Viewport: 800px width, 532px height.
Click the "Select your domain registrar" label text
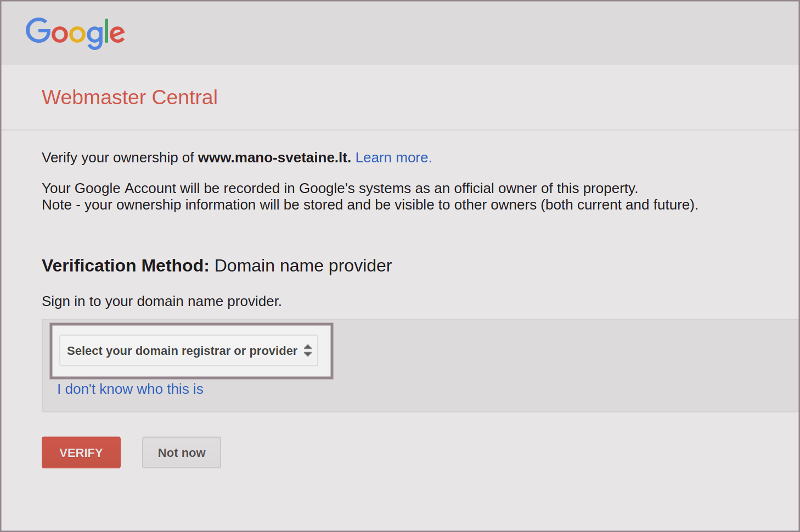click(182, 350)
